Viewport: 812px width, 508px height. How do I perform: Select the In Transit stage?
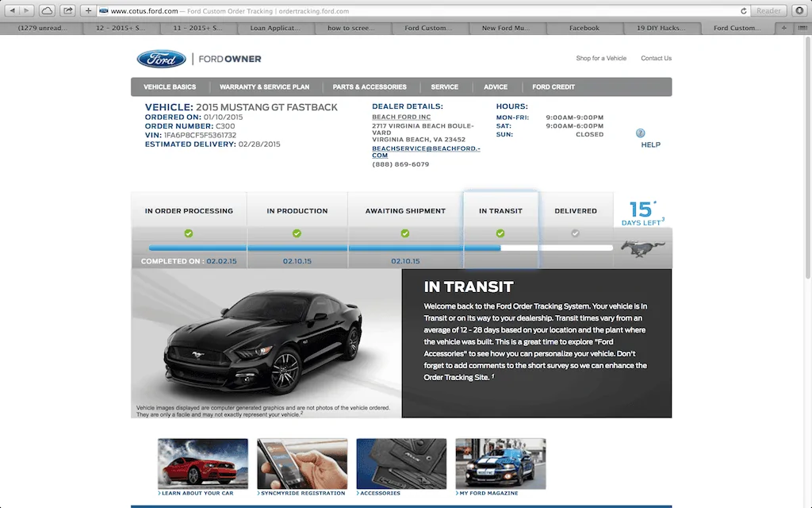tap(501, 211)
